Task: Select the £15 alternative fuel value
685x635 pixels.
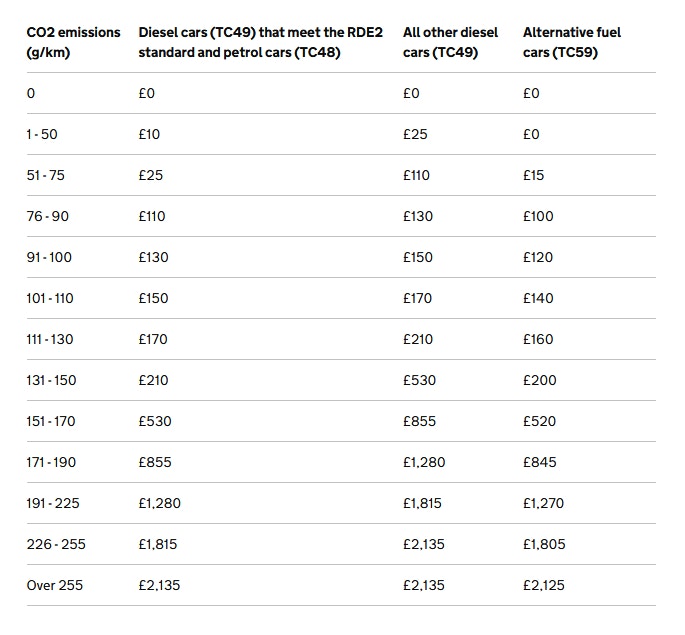Action: [533, 175]
